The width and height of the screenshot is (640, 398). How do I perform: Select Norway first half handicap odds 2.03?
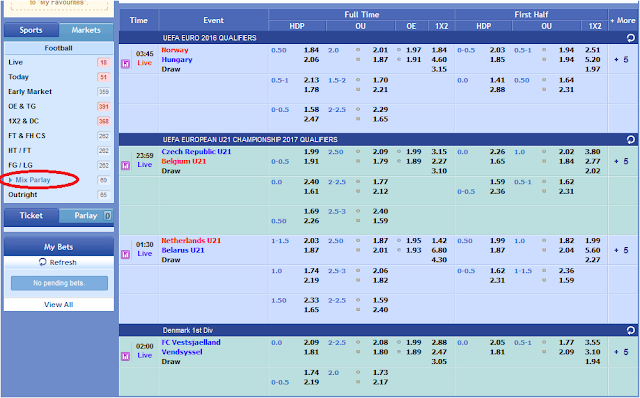(497, 50)
